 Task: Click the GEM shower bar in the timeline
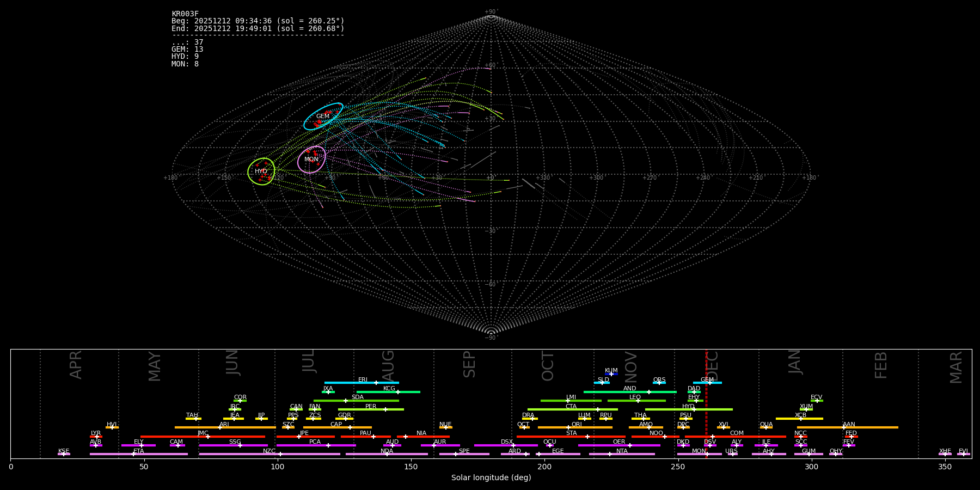point(707,383)
